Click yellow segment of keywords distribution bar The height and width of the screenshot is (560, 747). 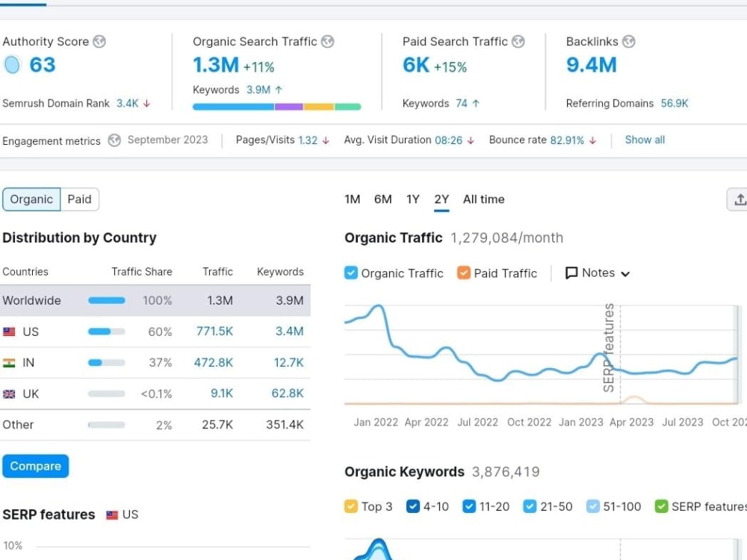[319, 107]
